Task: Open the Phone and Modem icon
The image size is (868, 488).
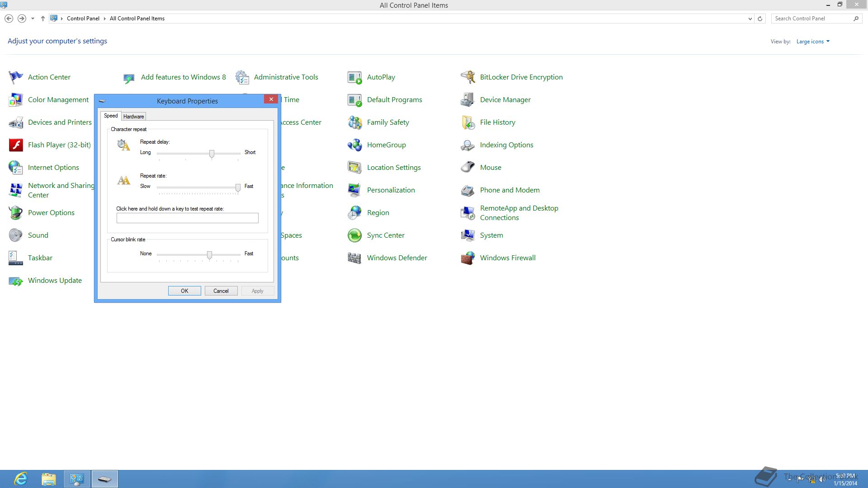Action: (468, 190)
